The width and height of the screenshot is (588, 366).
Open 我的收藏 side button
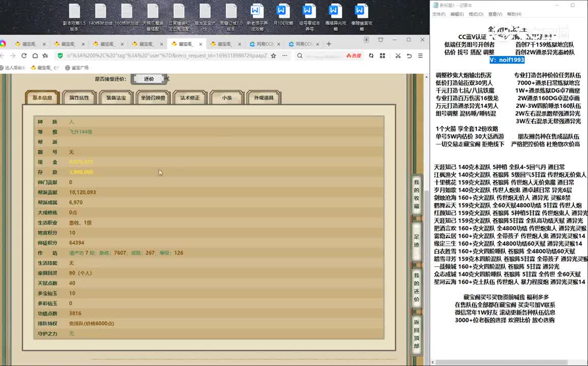pos(416,194)
